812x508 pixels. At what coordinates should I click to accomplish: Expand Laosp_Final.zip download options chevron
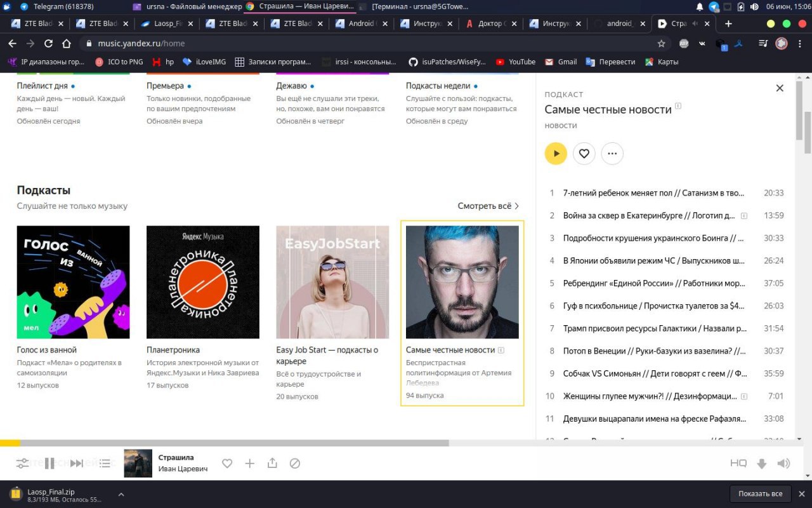(x=121, y=494)
